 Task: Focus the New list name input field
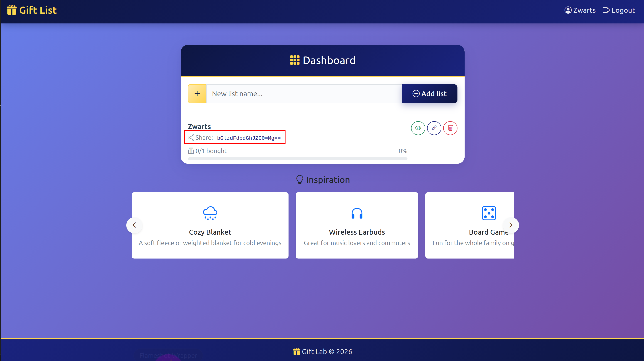(x=304, y=94)
